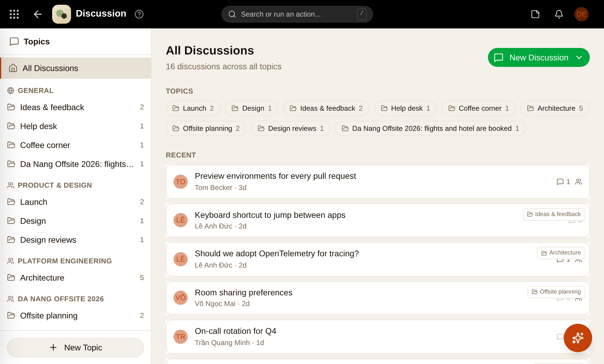Click the TO avatar for Tom Becker

click(x=181, y=182)
